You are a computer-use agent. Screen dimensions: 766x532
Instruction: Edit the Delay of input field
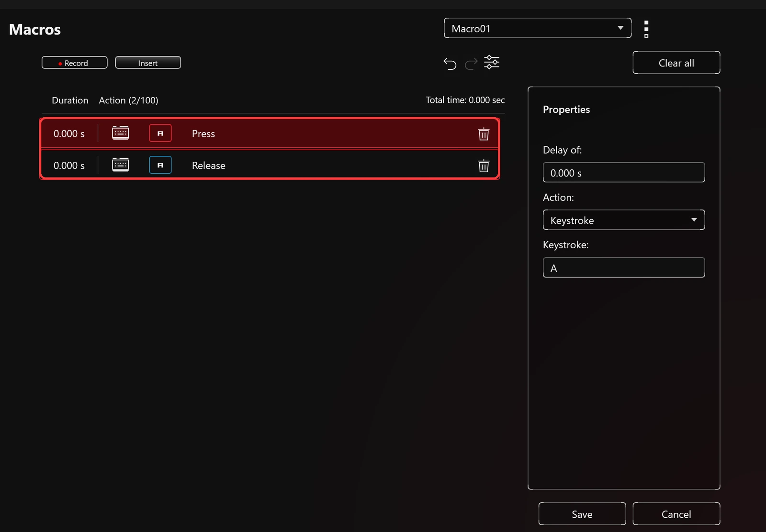pos(624,173)
